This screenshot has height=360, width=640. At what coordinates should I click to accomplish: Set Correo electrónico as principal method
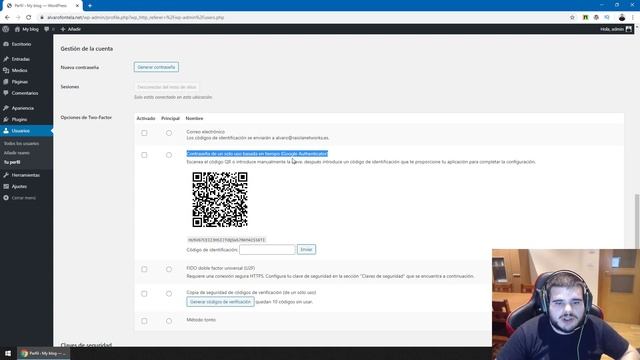(169, 133)
